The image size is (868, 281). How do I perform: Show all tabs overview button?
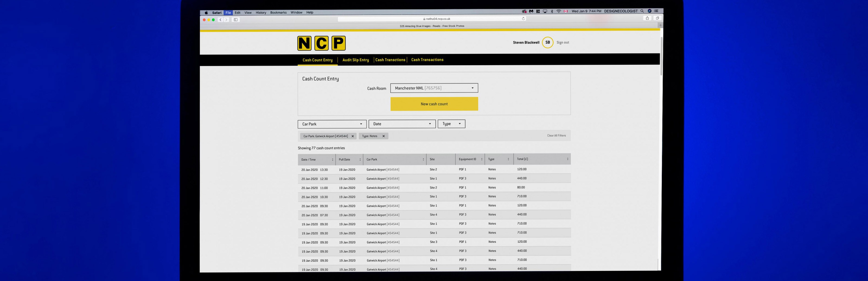(657, 18)
